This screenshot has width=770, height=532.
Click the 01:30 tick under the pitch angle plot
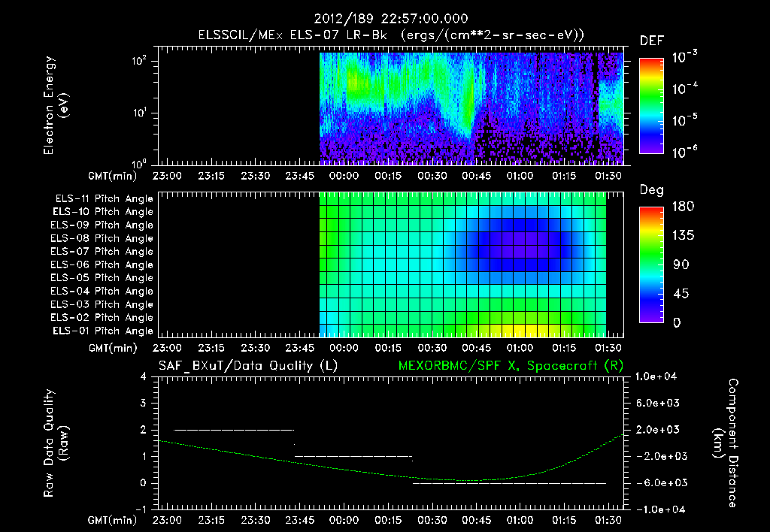coord(608,349)
